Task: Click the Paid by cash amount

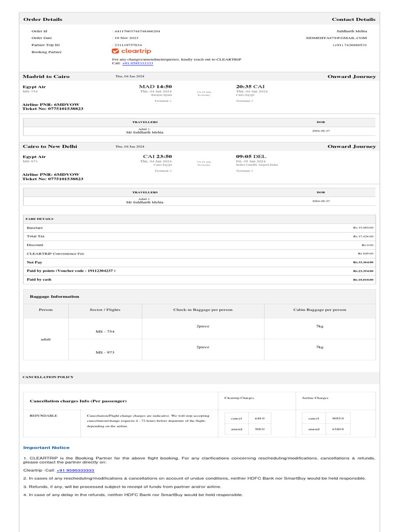Action: click(363, 280)
